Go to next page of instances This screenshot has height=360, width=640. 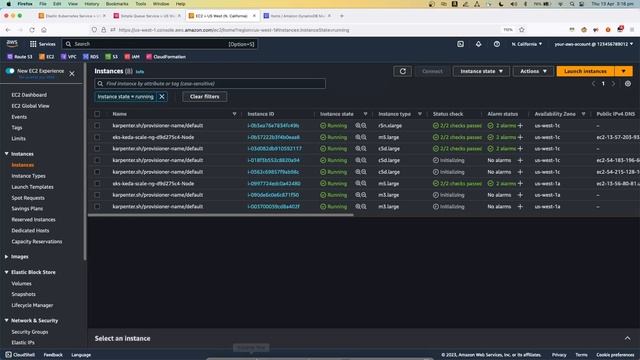[613, 84]
